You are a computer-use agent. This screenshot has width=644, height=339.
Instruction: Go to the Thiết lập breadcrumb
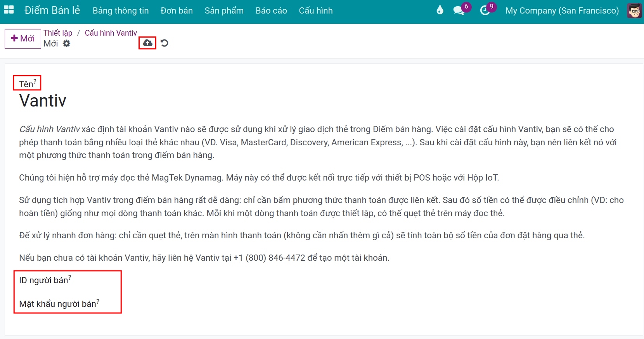pyautogui.click(x=58, y=33)
